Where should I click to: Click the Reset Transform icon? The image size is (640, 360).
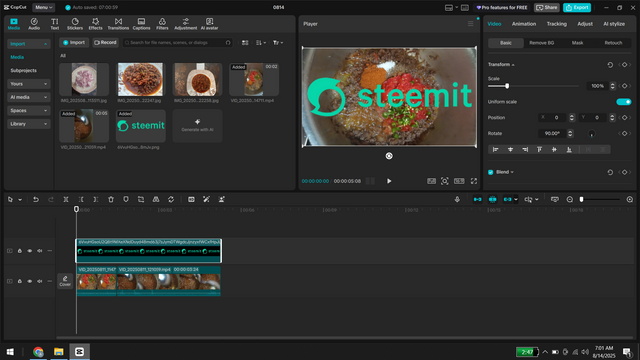tap(610, 65)
